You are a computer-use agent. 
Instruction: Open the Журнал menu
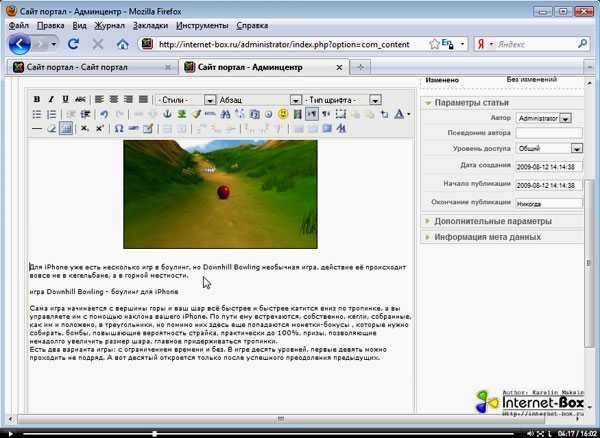pyautogui.click(x=109, y=25)
